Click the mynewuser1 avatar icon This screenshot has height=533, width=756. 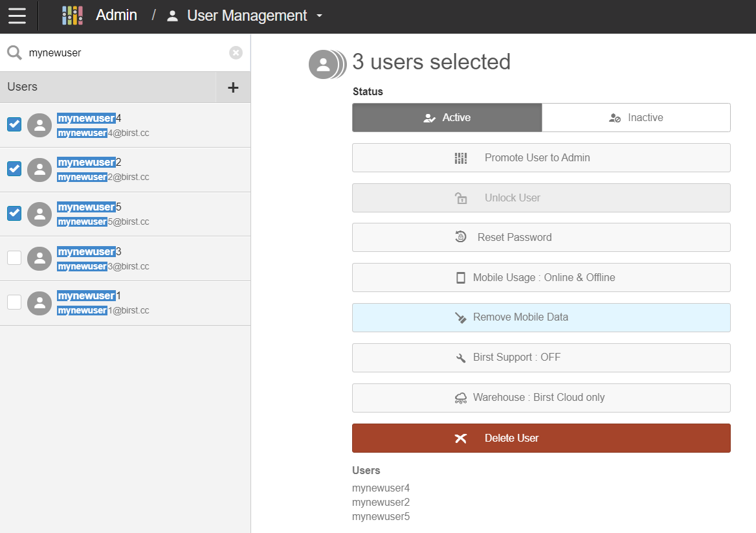point(39,303)
